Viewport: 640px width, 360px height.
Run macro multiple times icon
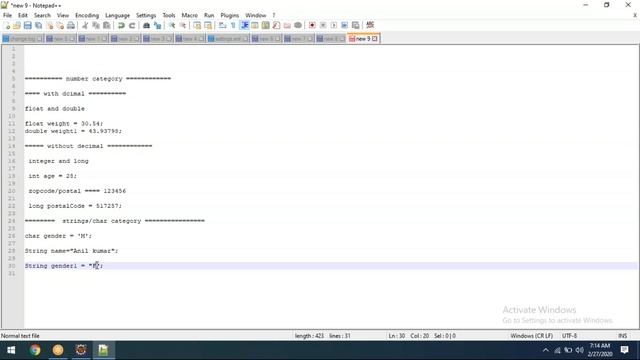click(x=344, y=25)
